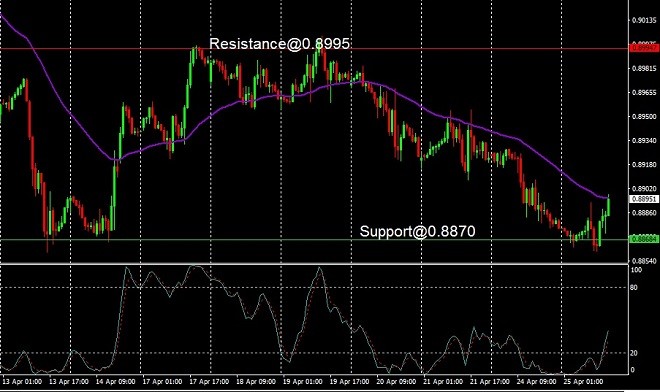
Task: Click the 19 Apr 17:00 time label
Action: [349, 381]
